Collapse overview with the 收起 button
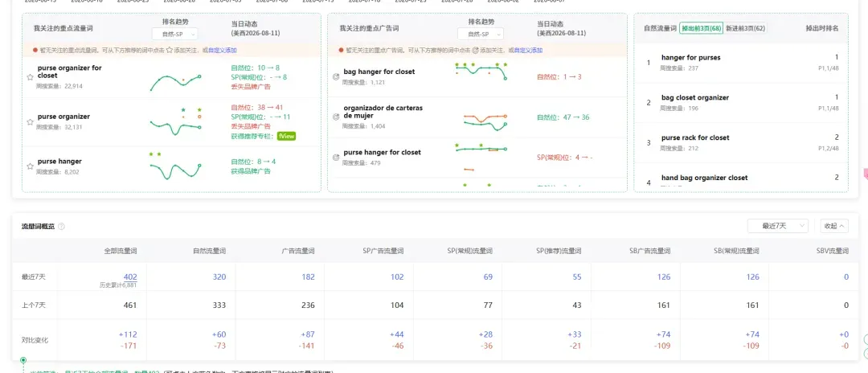The image size is (868, 373). tap(834, 226)
